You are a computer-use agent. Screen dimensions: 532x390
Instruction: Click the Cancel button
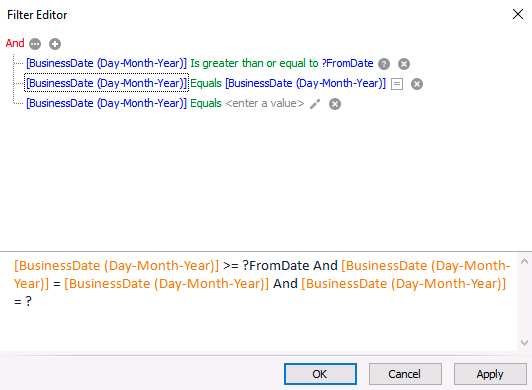click(x=405, y=374)
